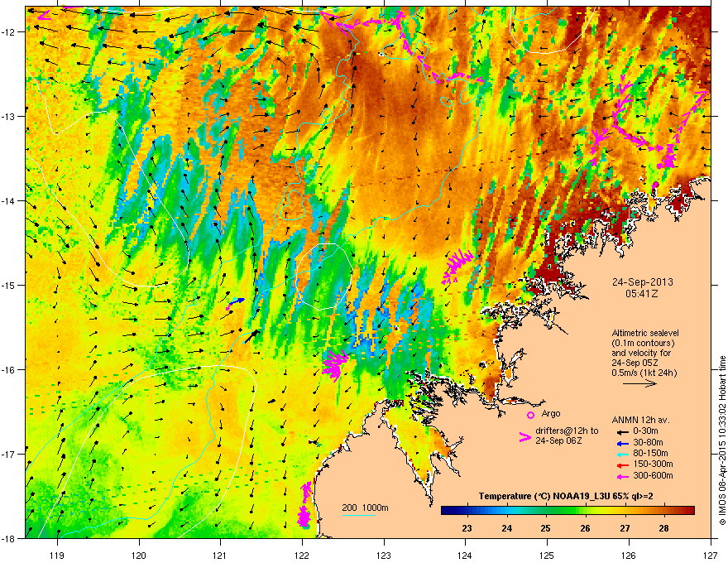The image size is (728, 563).
Task: Click the 24 tick on temperature scale
Action: 507,528
